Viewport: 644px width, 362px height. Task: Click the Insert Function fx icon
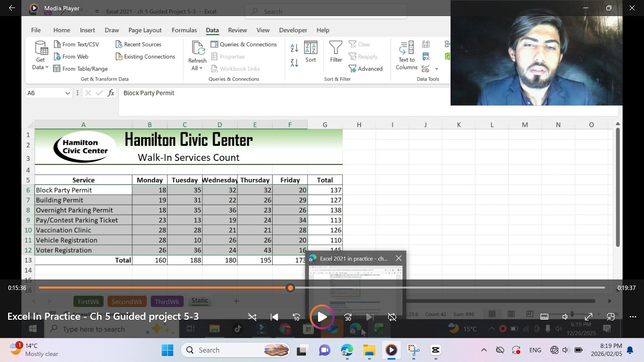[111, 93]
